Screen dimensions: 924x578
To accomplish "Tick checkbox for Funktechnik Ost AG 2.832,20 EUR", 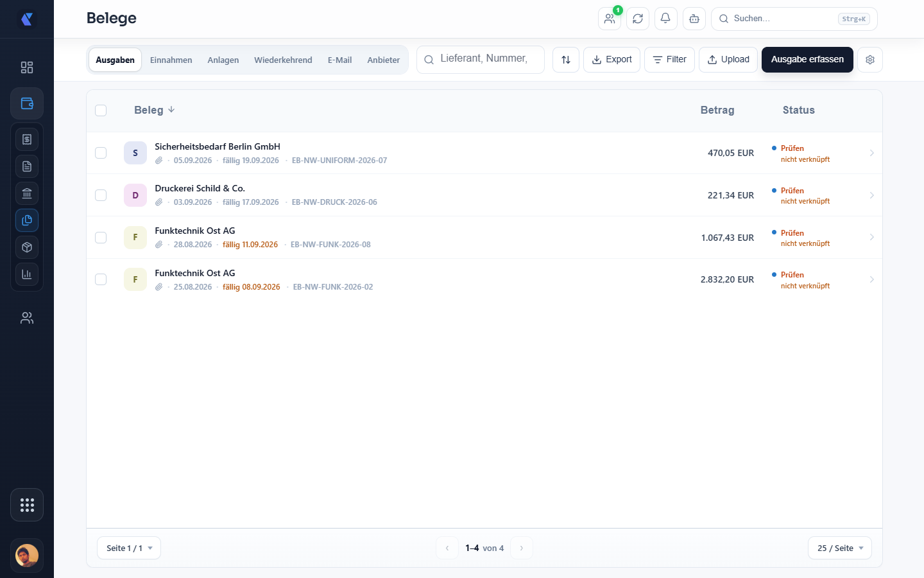I will click(101, 279).
